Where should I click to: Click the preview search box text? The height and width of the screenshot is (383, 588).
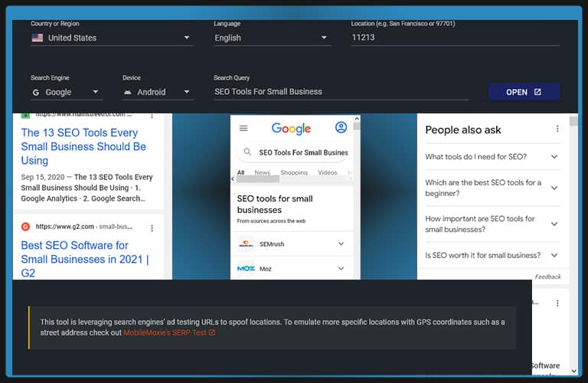[x=303, y=152]
